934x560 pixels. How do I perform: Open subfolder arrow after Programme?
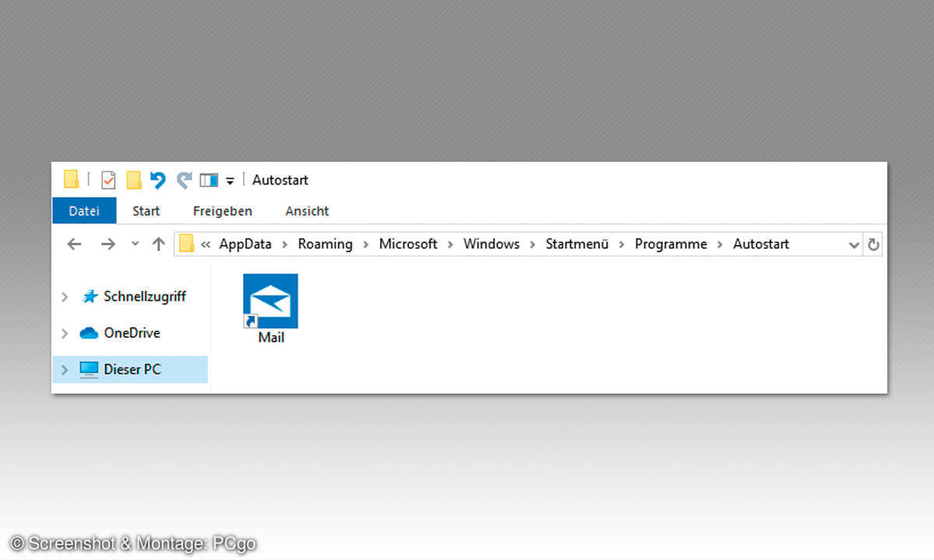click(720, 244)
